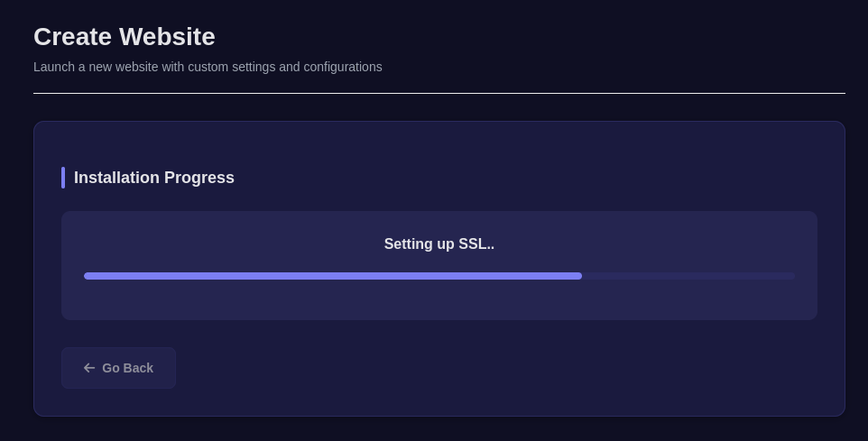Click the "Launch a new website" subtitle text
868x441 pixels.
coord(208,67)
